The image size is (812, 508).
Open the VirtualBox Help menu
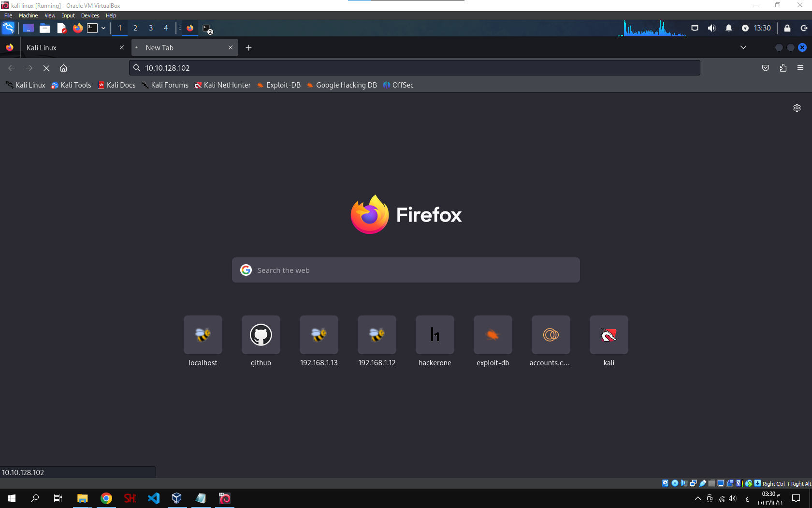[111, 15]
